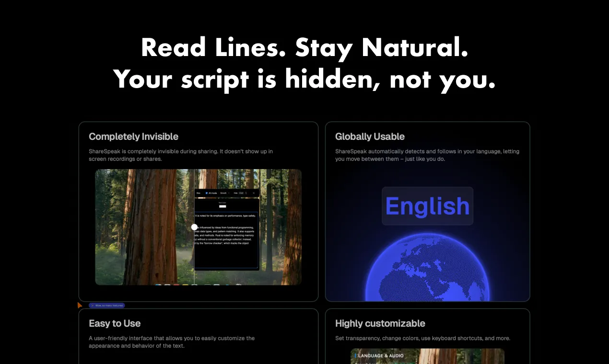The height and width of the screenshot is (364, 609).
Task: Click the "Wow, so many features!" badge
Action: point(107,305)
